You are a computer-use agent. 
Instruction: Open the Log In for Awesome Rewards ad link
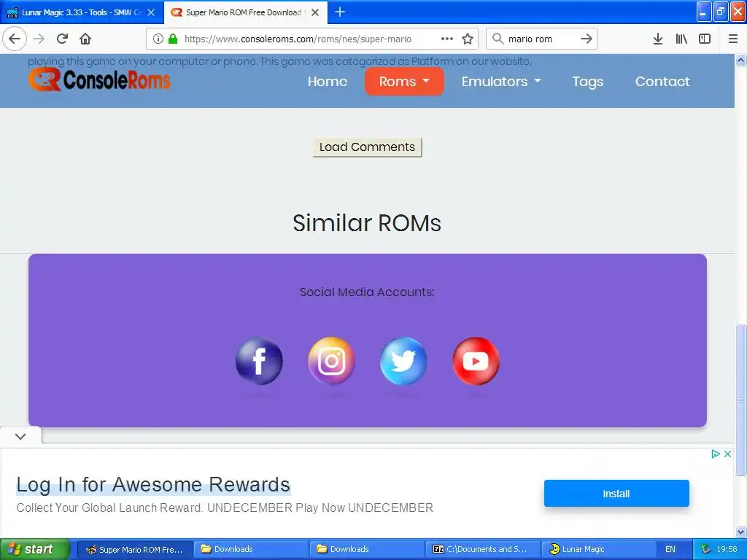(x=153, y=484)
